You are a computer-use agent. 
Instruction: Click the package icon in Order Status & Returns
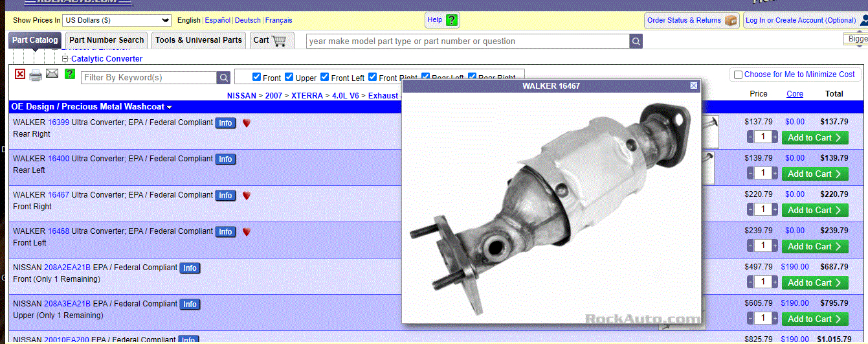pyautogui.click(x=731, y=21)
